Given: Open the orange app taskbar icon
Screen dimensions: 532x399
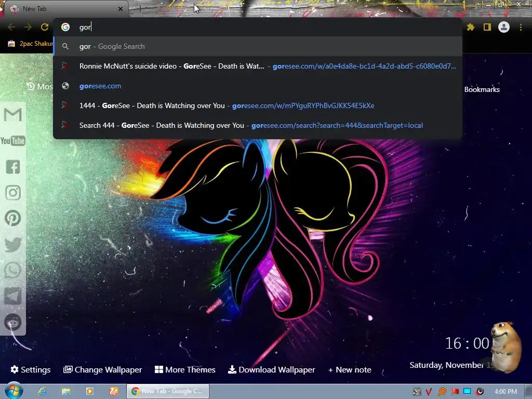Looking at the screenshot, I should pyautogui.click(x=114, y=391).
